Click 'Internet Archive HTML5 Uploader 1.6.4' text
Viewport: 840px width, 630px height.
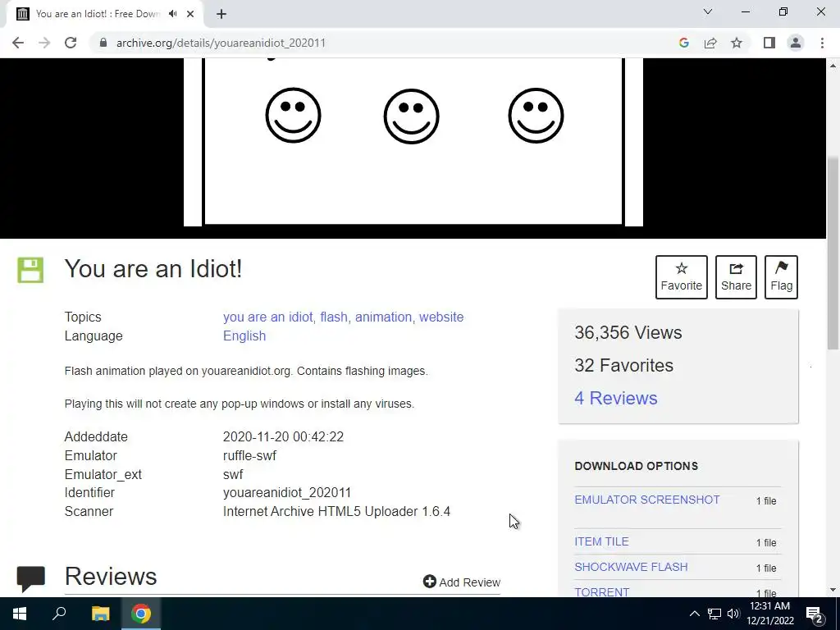pyautogui.click(x=336, y=512)
